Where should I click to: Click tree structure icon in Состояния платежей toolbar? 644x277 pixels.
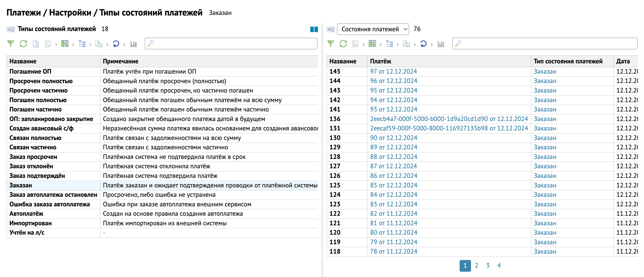(x=389, y=44)
